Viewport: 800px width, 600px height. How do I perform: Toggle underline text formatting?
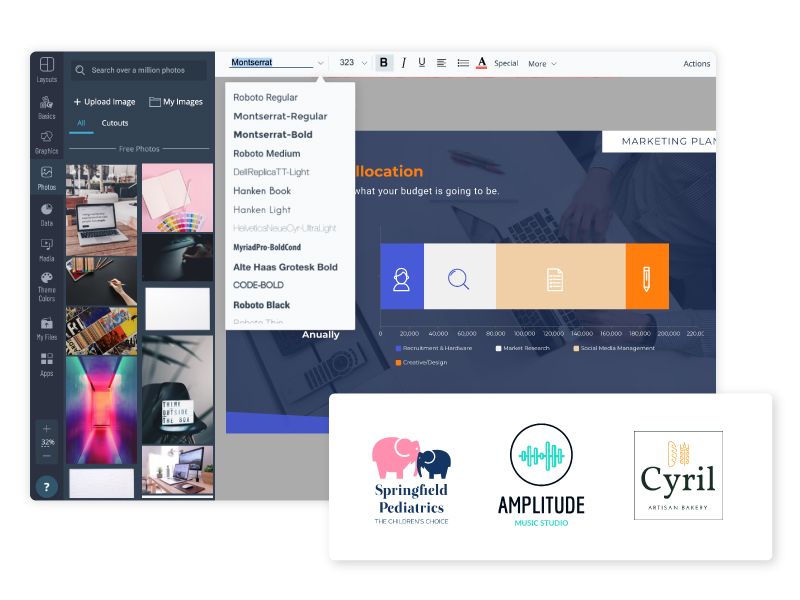coord(422,63)
